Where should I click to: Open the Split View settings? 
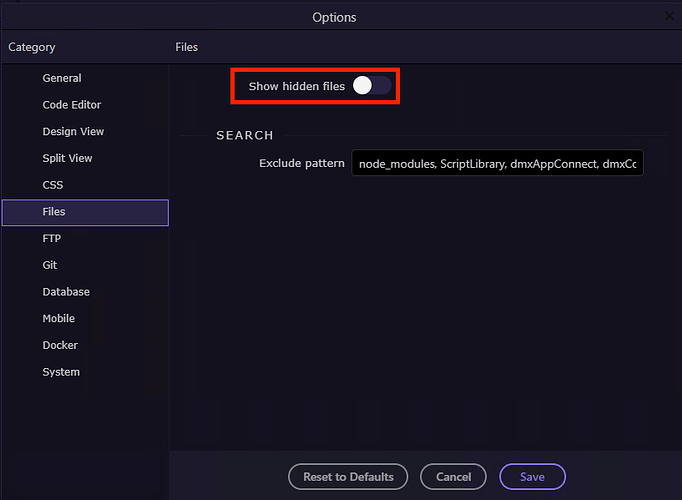tap(67, 158)
